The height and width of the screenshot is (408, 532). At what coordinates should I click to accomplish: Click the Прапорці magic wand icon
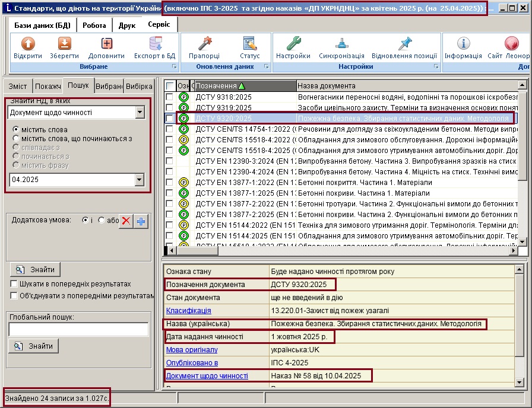pyautogui.click(x=205, y=44)
